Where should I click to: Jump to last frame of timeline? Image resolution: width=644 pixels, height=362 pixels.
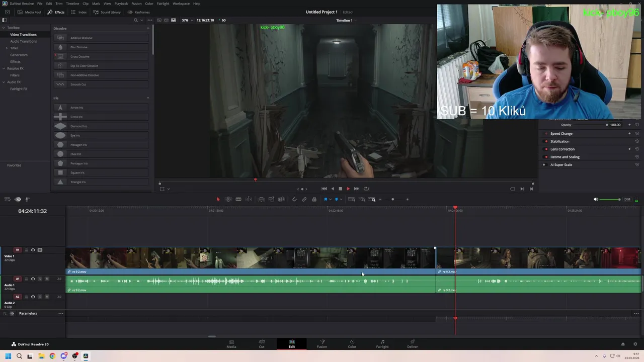[357, 189]
